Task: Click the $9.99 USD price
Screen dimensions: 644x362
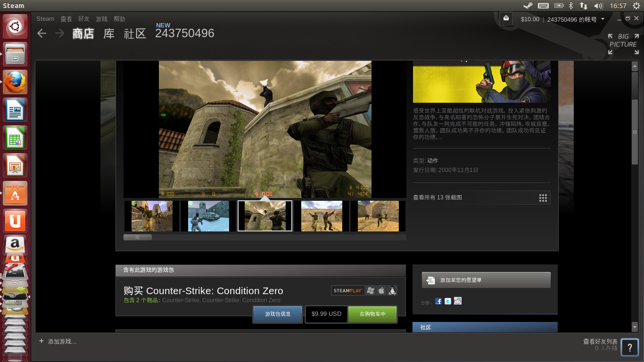Action: tap(327, 314)
